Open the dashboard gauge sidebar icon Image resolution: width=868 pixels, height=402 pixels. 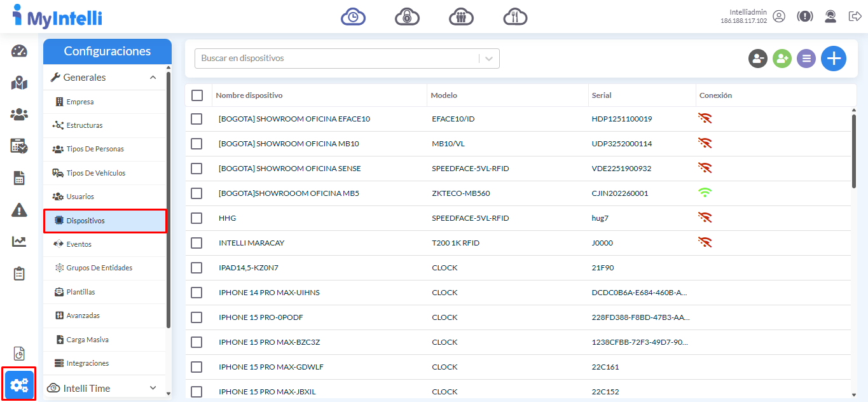19,52
